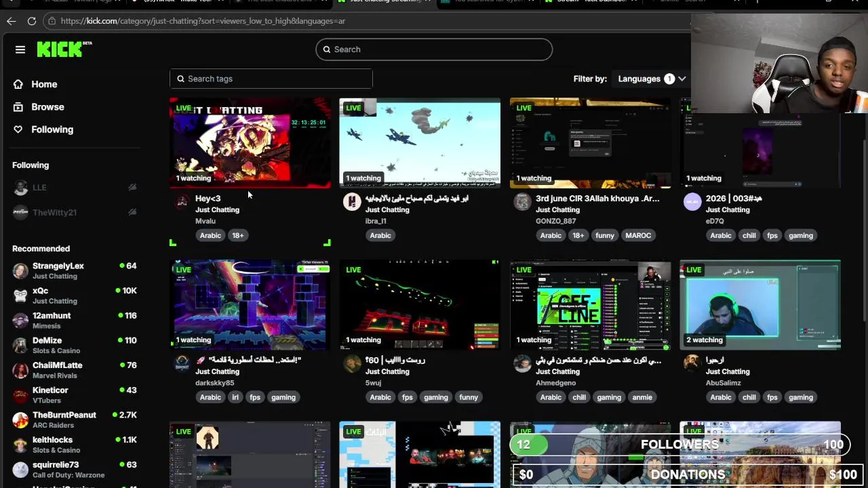The image size is (868, 488).
Task: Open darkskky85 stream thumbnail
Action: [250, 305]
